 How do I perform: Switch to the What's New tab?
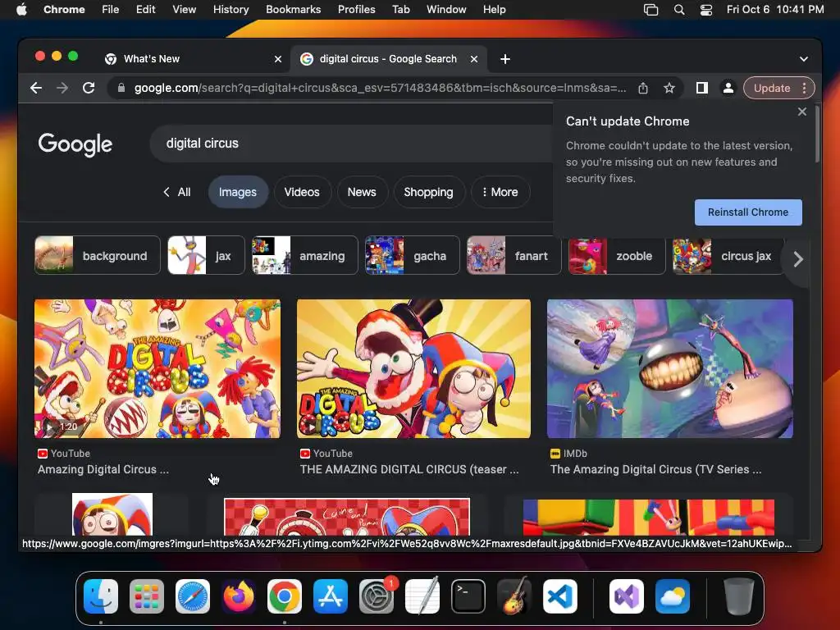tap(193, 59)
